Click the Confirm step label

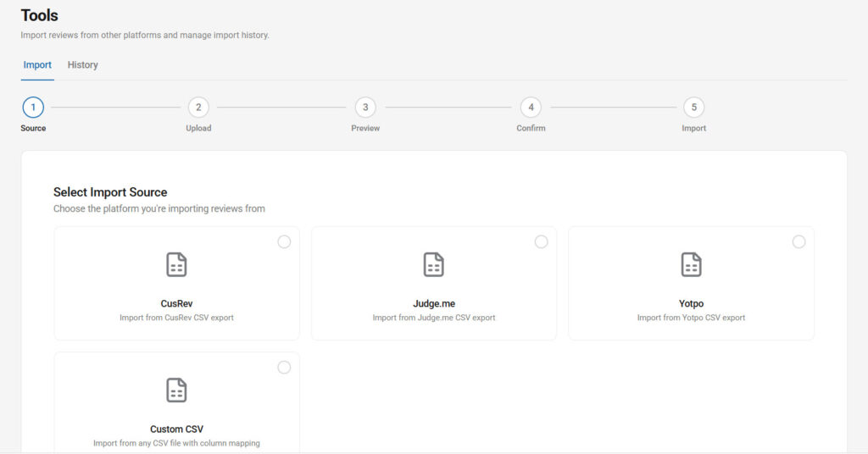[531, 128]
